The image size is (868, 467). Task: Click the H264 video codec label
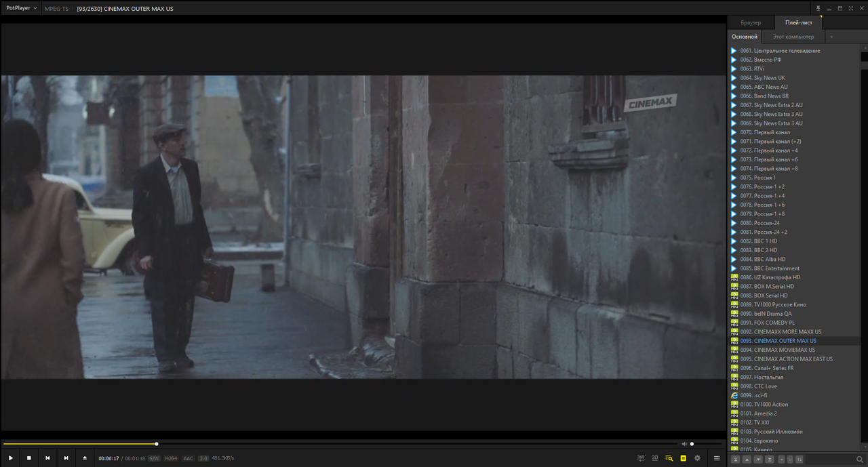171,458
